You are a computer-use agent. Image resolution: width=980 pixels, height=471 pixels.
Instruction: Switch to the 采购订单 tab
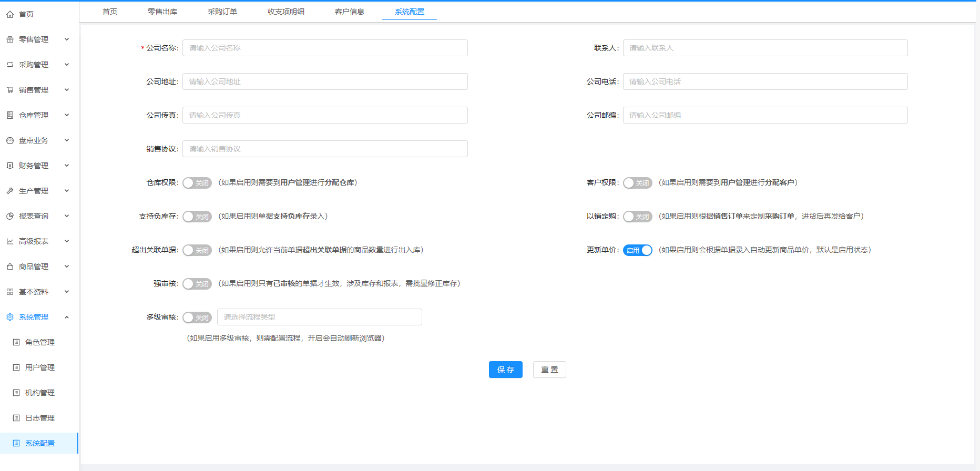click(x=222, y=12)
